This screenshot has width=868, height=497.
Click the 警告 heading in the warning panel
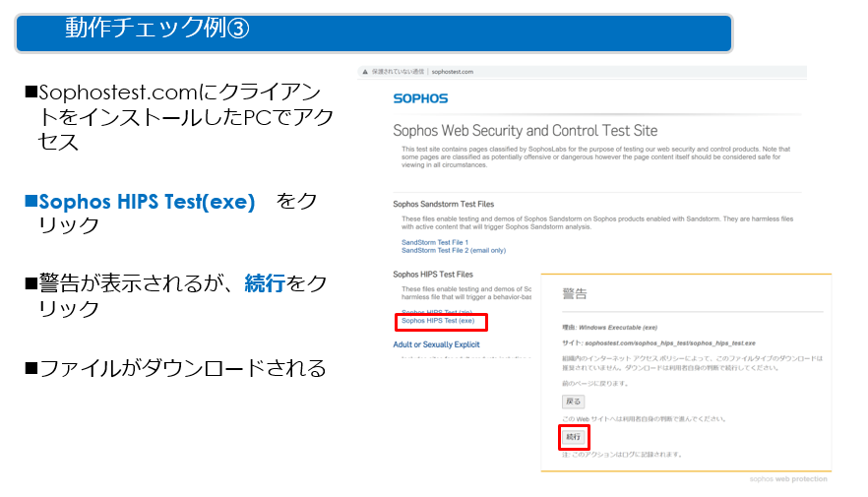574,294
